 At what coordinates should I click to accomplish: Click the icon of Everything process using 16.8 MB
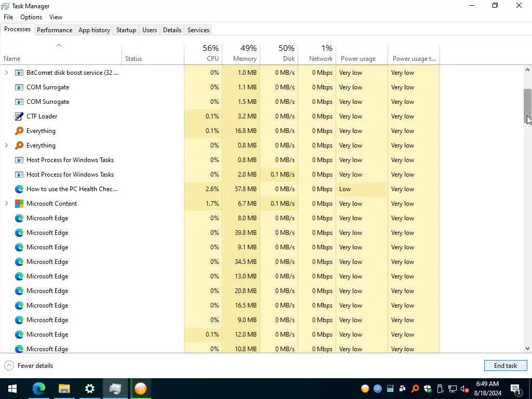click(x=19, y=131)
